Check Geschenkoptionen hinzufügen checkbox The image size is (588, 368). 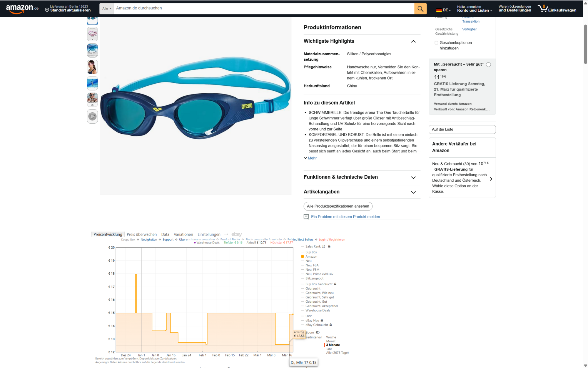(x=436, y=43)
